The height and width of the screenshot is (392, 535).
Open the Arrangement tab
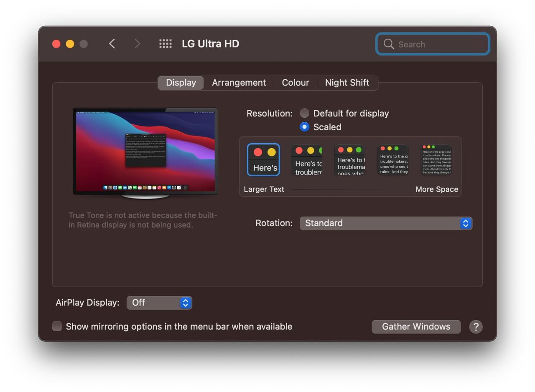coord(239,83)
